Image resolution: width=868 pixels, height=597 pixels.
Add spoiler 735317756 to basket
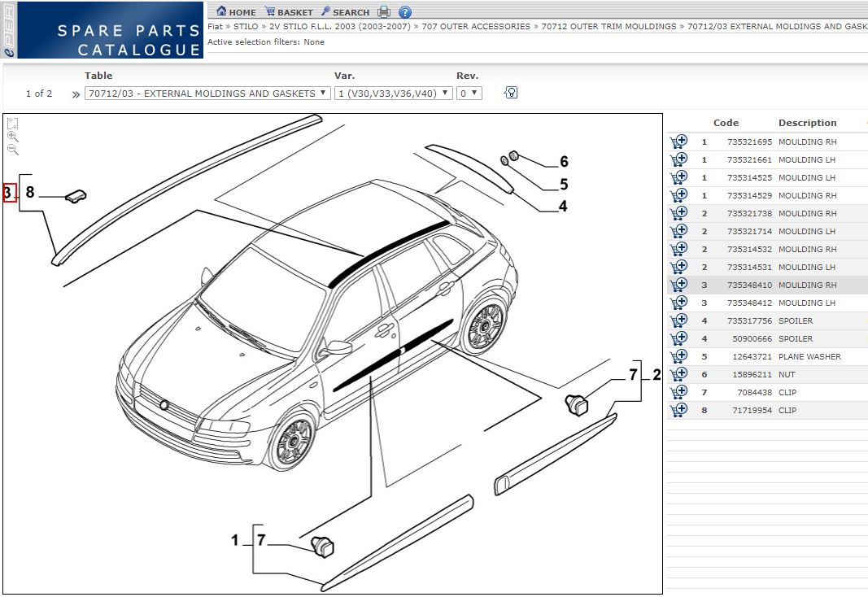(678, 320)
